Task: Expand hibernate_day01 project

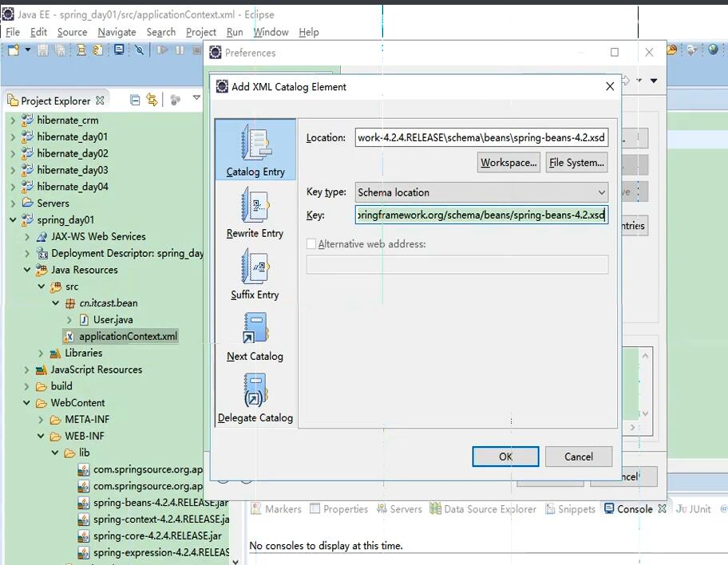Action: tap(13, 137)
